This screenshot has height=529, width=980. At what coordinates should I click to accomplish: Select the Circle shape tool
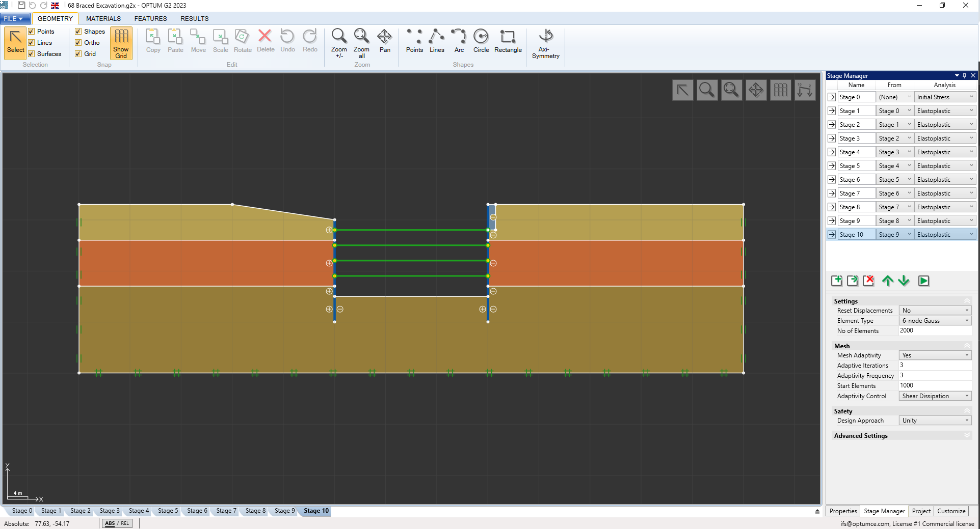click(481, 41)
